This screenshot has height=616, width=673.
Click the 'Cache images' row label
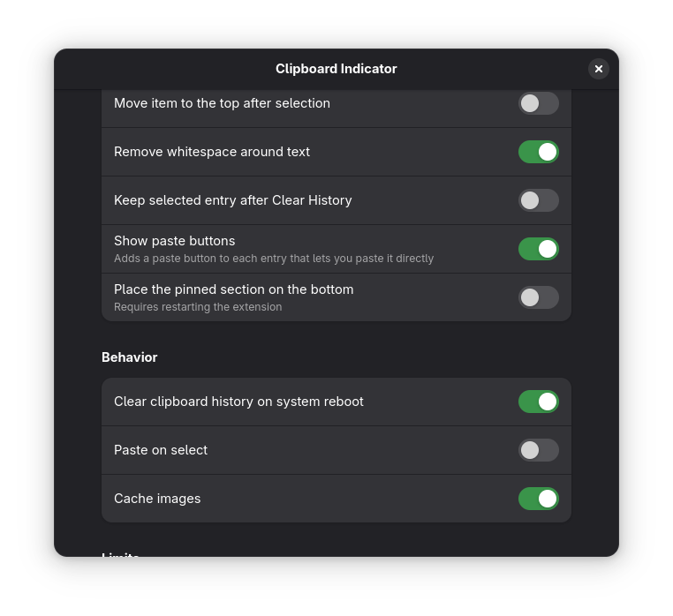point(157,499)
